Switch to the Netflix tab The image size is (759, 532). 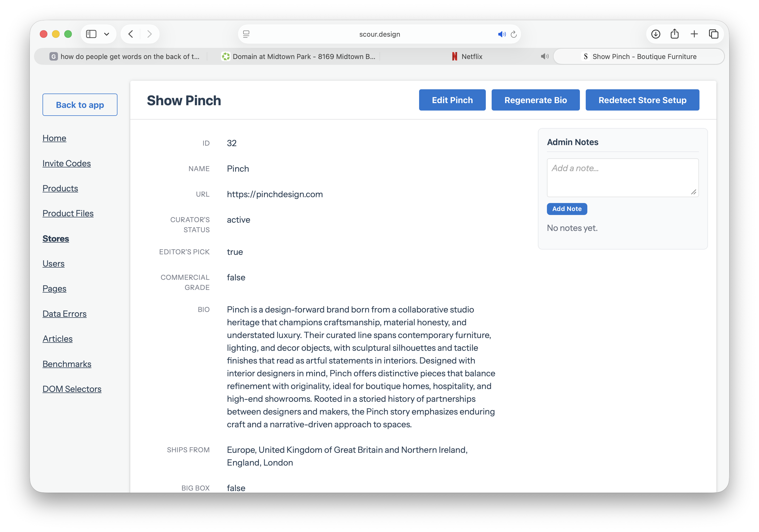pos(467,57)
